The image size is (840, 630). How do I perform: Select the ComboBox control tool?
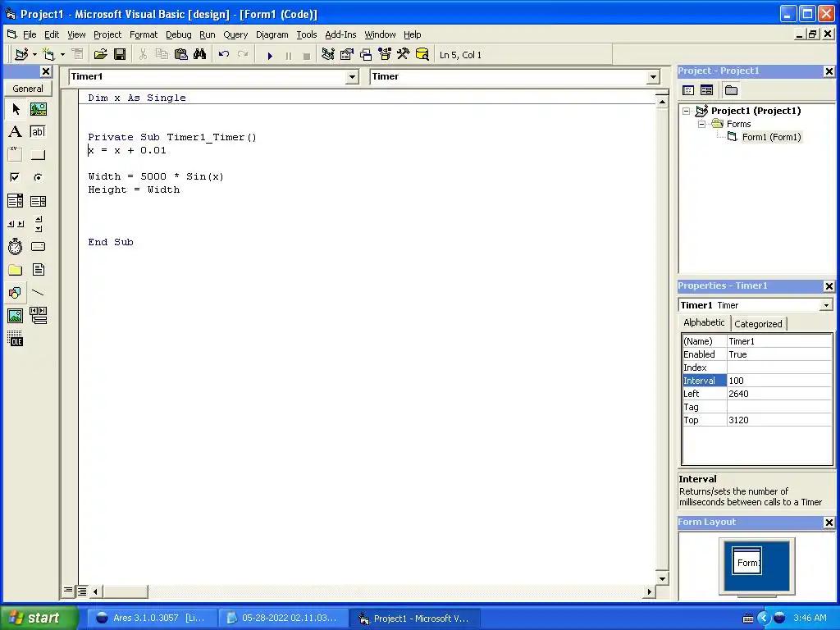[16, 201]
